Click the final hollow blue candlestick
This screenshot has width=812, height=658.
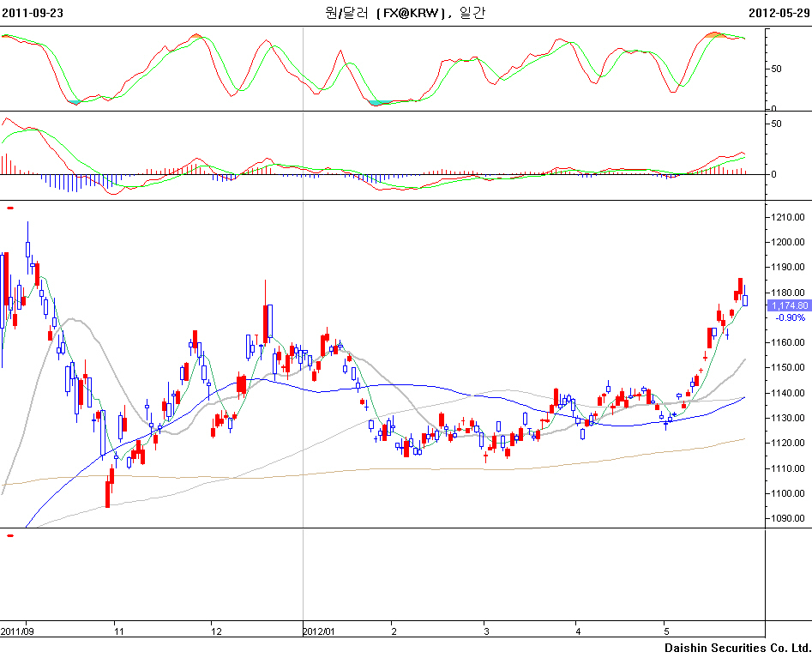pyautogui.click(x=745, y=299)
